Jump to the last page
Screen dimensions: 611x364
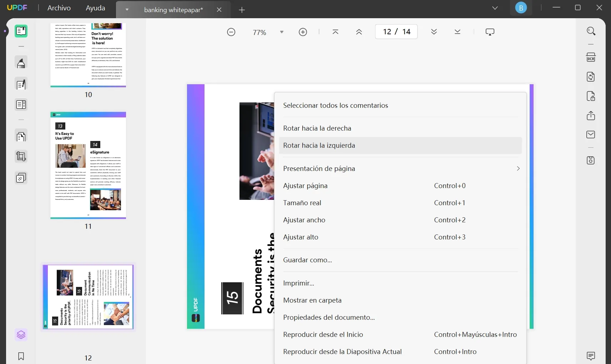point(458,32)
